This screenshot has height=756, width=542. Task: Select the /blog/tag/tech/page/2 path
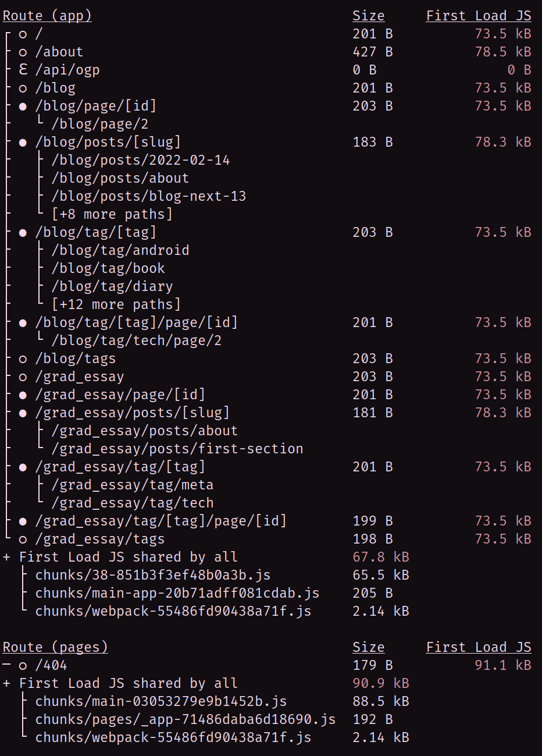137,340
